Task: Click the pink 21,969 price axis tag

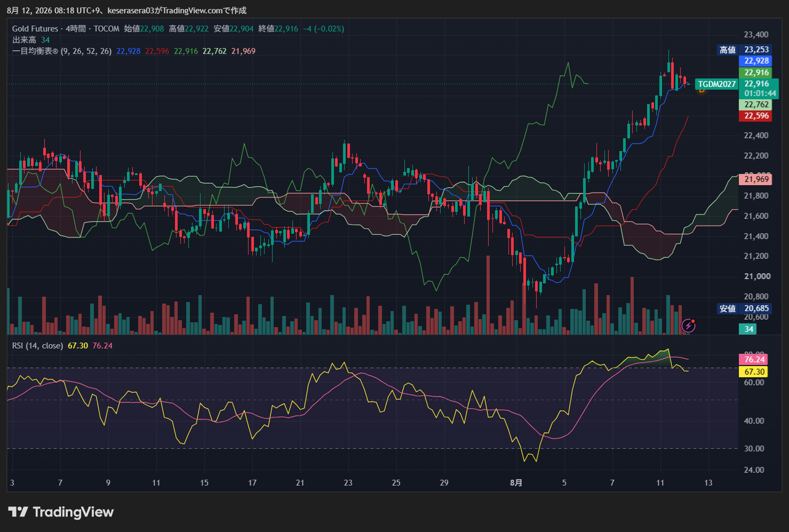Action: coord(756,179)
